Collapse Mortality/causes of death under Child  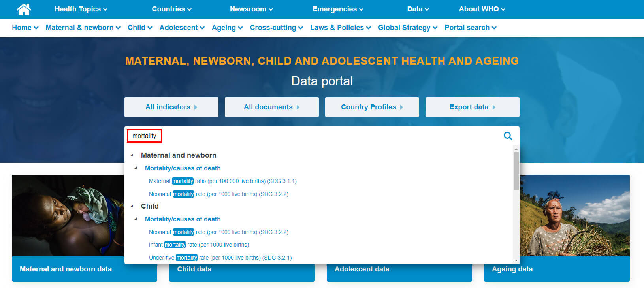pyautogui.click(x=136, y=219)
